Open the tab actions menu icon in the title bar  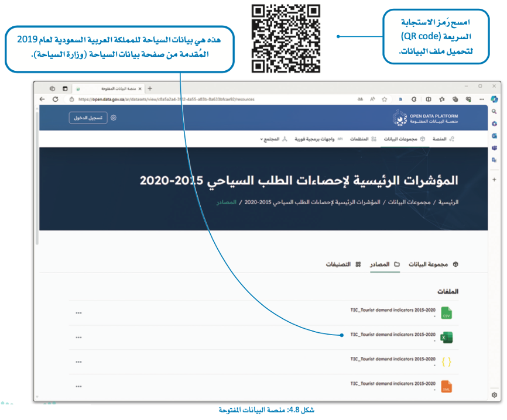click(52, 88)
